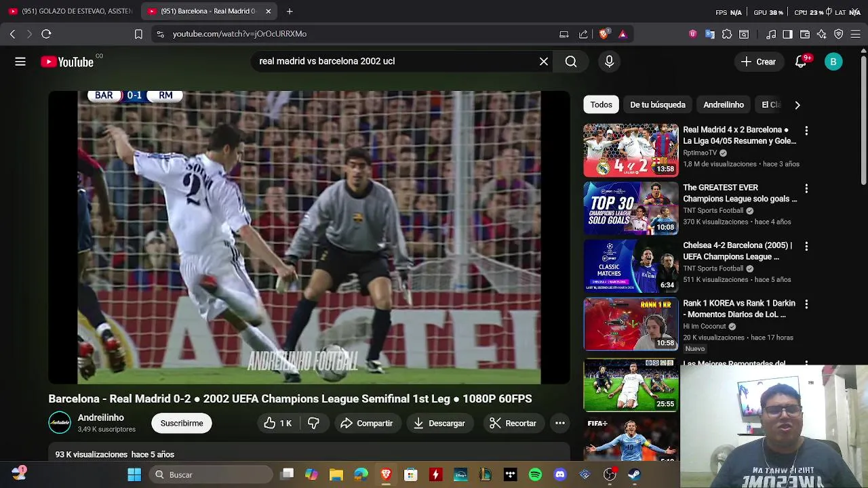Open options for The GREATEST EVER solo goals video
Viewport: 868px width, 488px height.
[x=806, y=188]
